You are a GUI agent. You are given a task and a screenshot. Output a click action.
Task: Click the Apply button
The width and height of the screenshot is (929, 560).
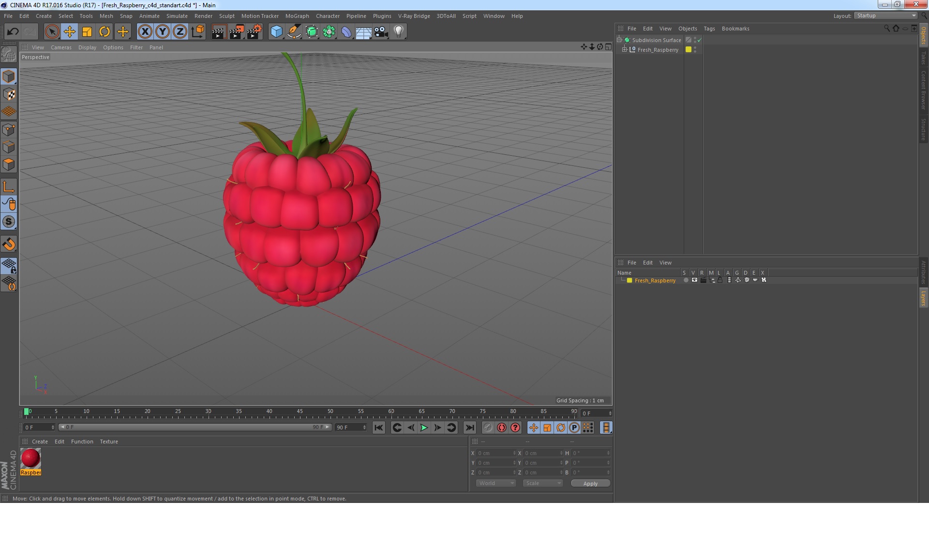click(x=590, y=483)
